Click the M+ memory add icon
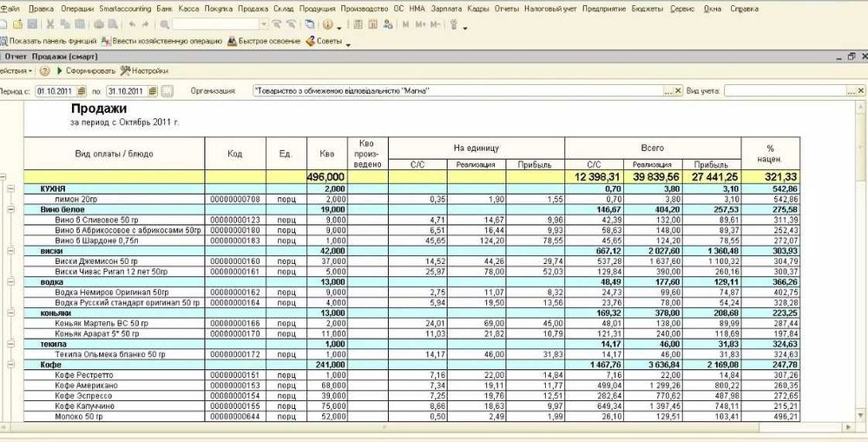The width and height of the screenshot is (868, 442). pyautogui.click(x=420, y=24)
